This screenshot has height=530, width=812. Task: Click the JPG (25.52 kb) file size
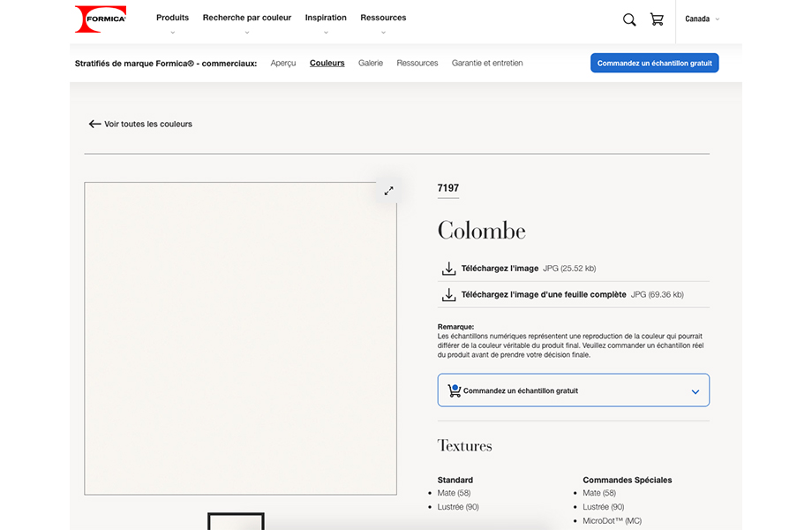point(569,269)
